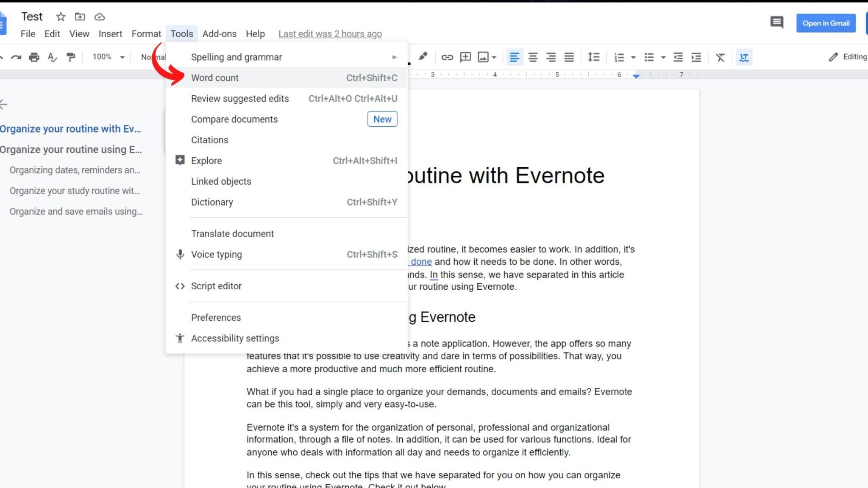Choose Word count from Tools menu
868x488 pixels.
[x=287, y=78]
